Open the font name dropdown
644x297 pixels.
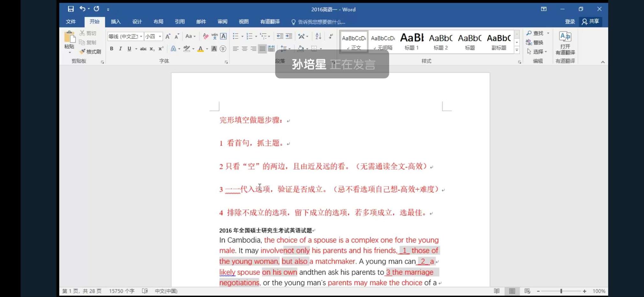click(x=141, y=36)
